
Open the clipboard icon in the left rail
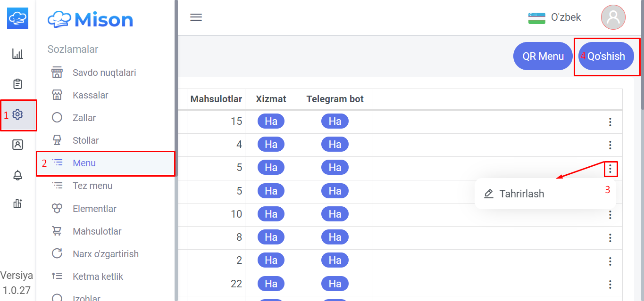pos(17,84)
